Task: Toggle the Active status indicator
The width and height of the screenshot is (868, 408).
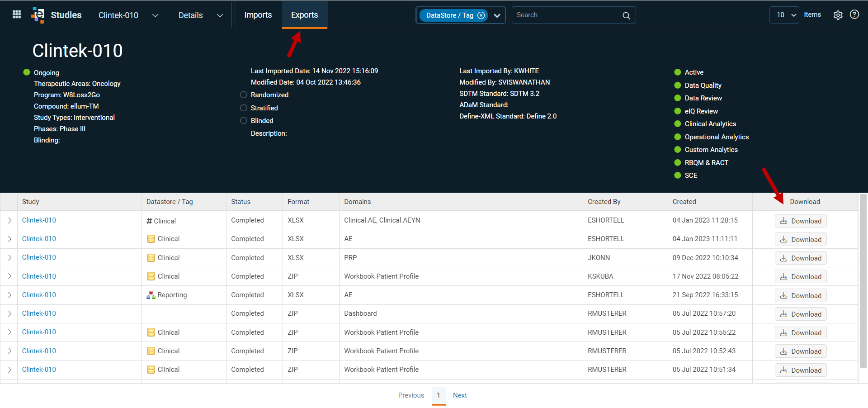Action: click(x=678, y=72)
